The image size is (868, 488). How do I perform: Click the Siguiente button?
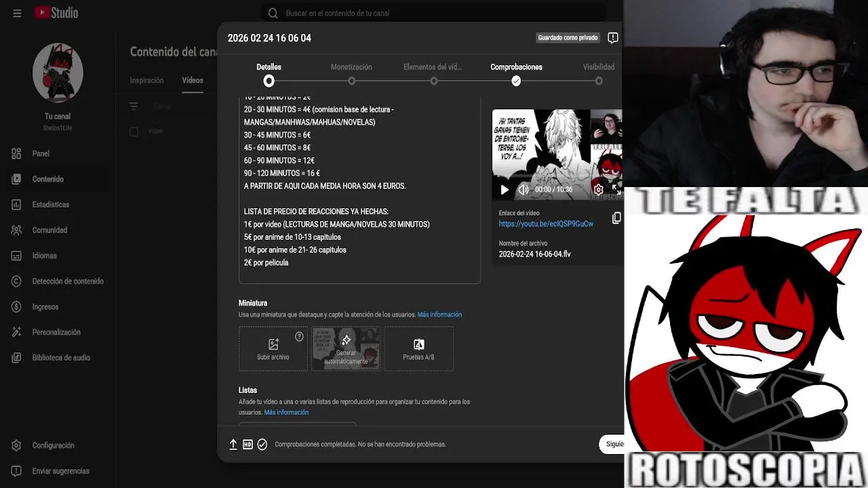(612, 445)
